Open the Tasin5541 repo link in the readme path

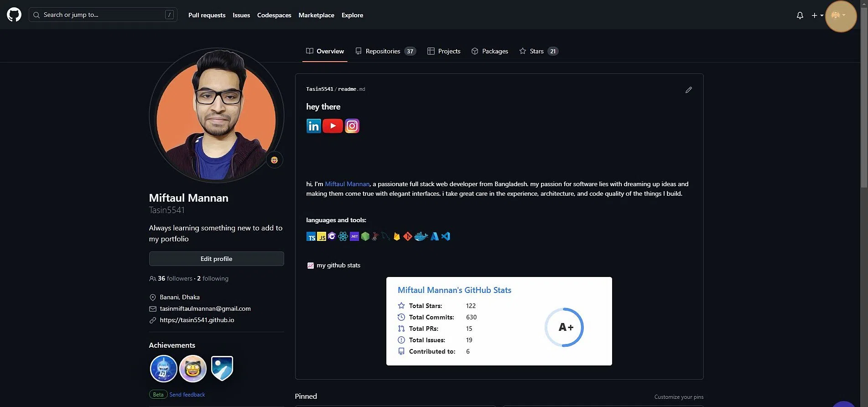pyautogui.click(x=320, y=89)
